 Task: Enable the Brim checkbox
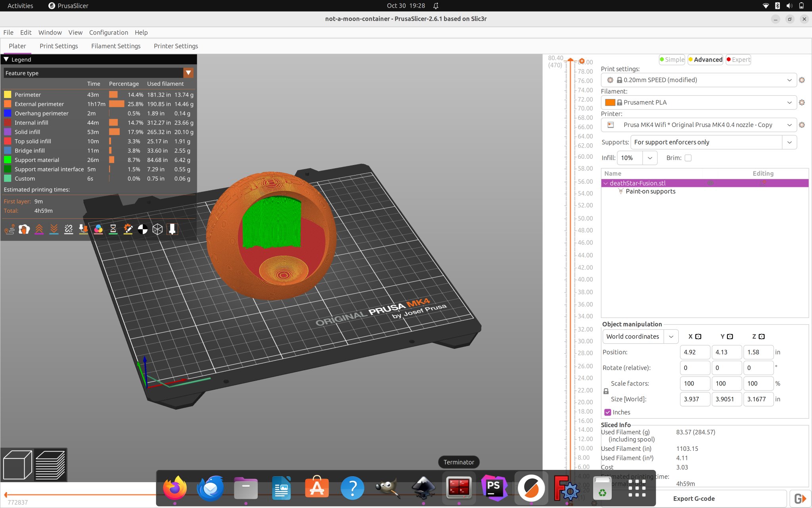(688, 158)
